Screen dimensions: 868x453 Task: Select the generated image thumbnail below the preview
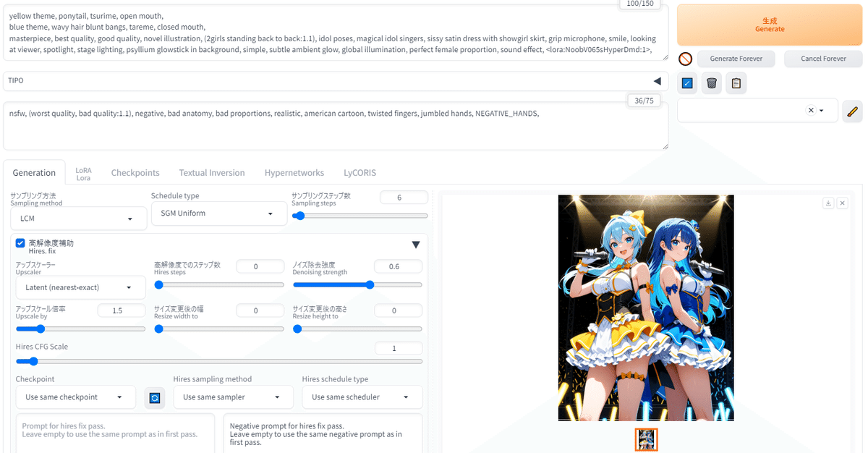tap(646, 439)
